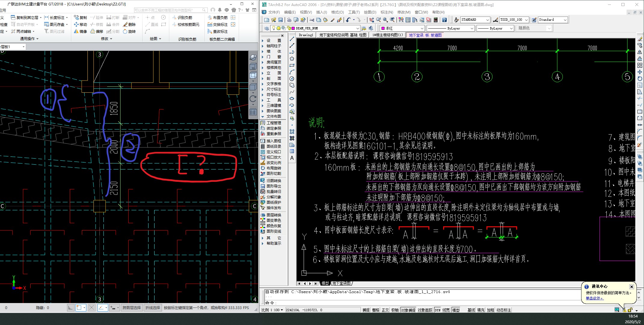Open the STANDARD text style dropdown
Viewport: 644px width, 325px height.
pyautogui.click(x=488, y=20)
